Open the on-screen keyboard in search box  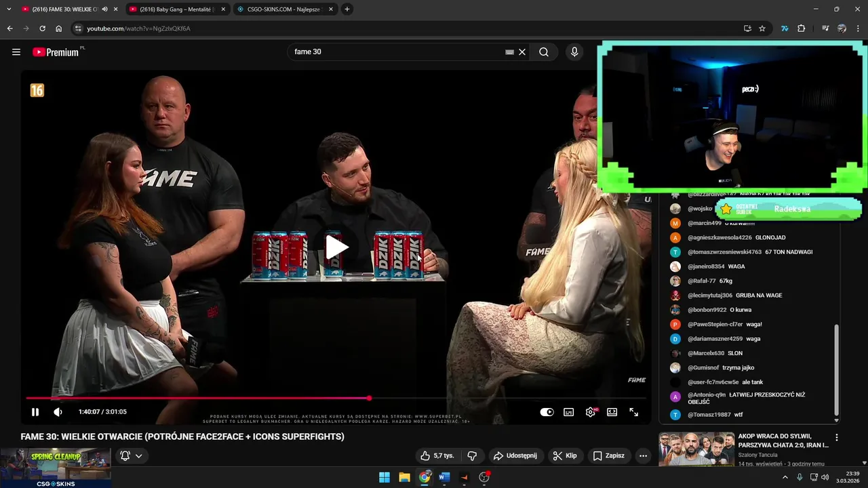coord(509,52)
